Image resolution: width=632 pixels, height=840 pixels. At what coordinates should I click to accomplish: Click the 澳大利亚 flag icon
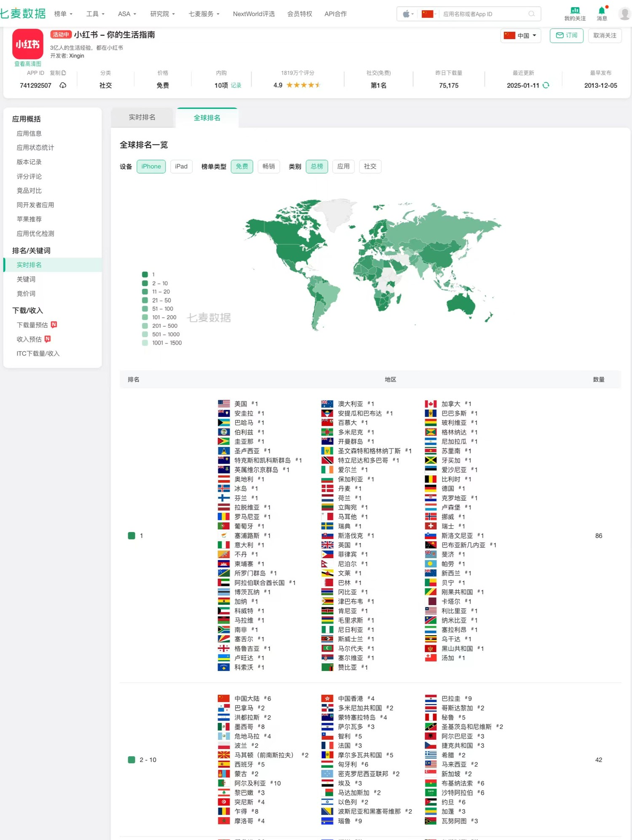pyautogui.click(x=327, y=404)
